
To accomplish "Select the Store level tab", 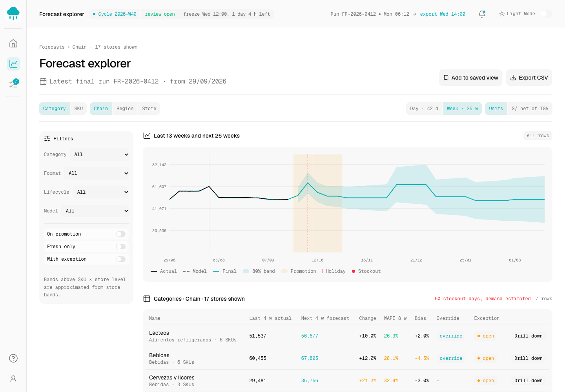I will coord(149,109).
